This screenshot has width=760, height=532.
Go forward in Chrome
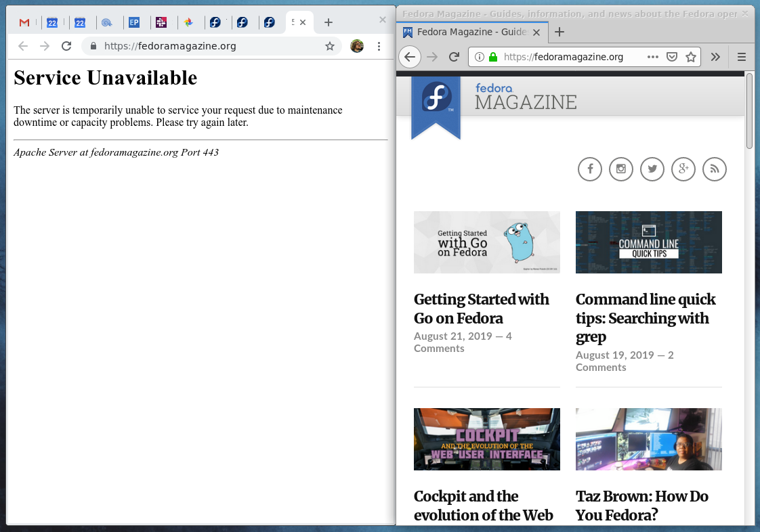tap(45, 46)
